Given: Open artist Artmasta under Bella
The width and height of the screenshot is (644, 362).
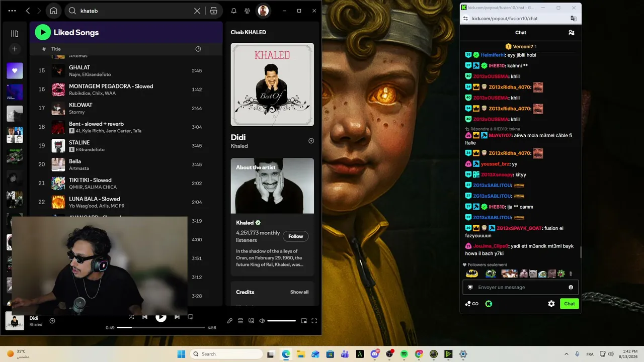Looking at the screenshot, I should (79, 168).
